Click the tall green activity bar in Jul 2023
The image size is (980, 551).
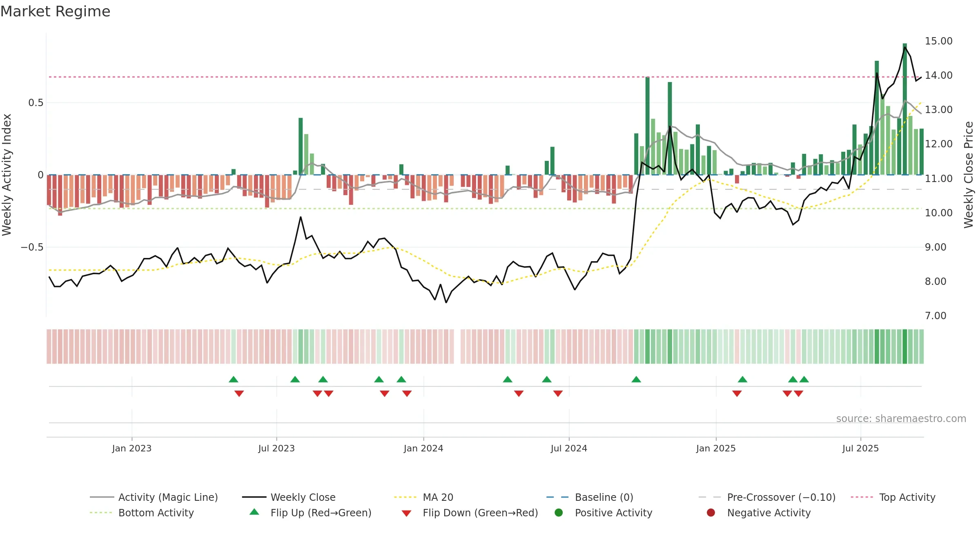[x=301, y=146]
